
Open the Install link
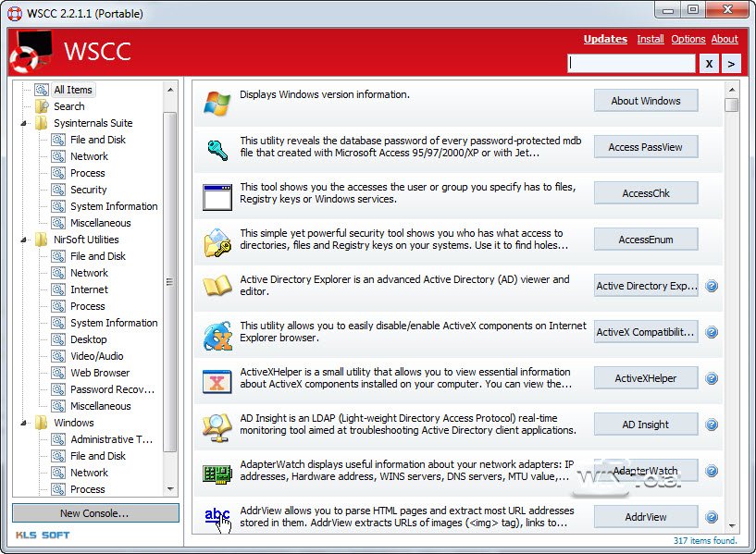(x=650, y=39)
